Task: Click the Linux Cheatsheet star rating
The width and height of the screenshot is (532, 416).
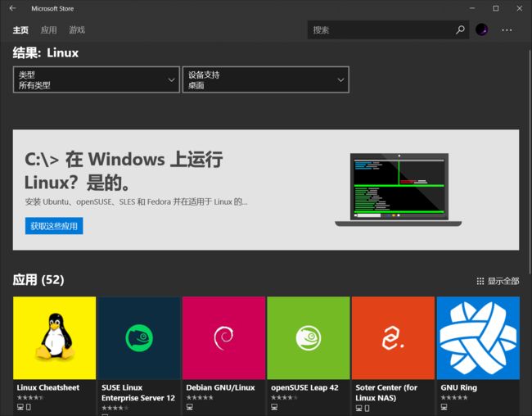Action: [30, 397]
